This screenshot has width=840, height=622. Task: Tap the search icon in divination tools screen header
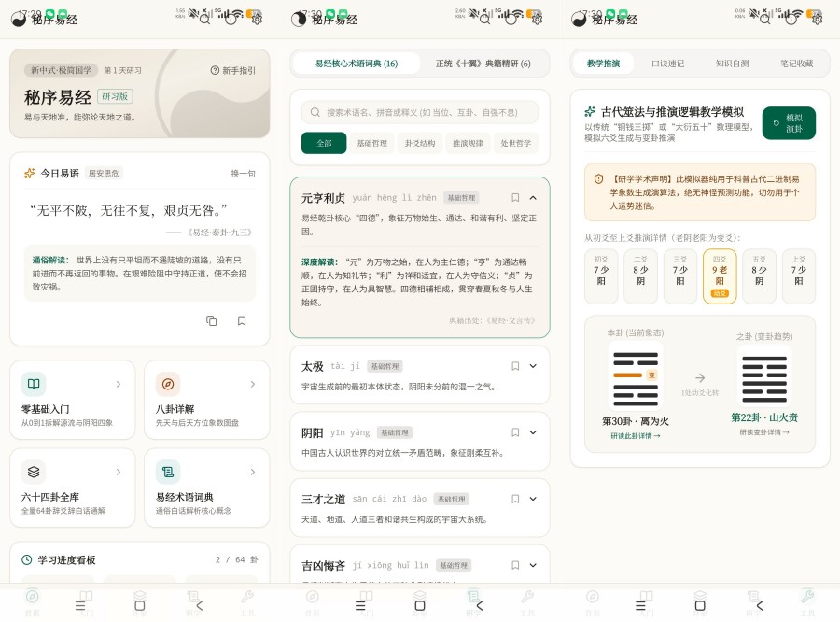click(x=765, y=20)
